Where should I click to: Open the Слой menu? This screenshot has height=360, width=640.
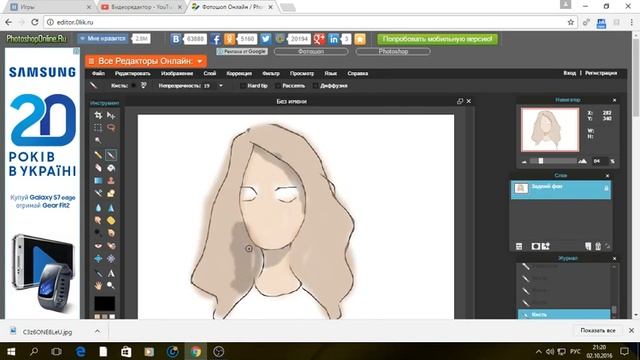210,73
